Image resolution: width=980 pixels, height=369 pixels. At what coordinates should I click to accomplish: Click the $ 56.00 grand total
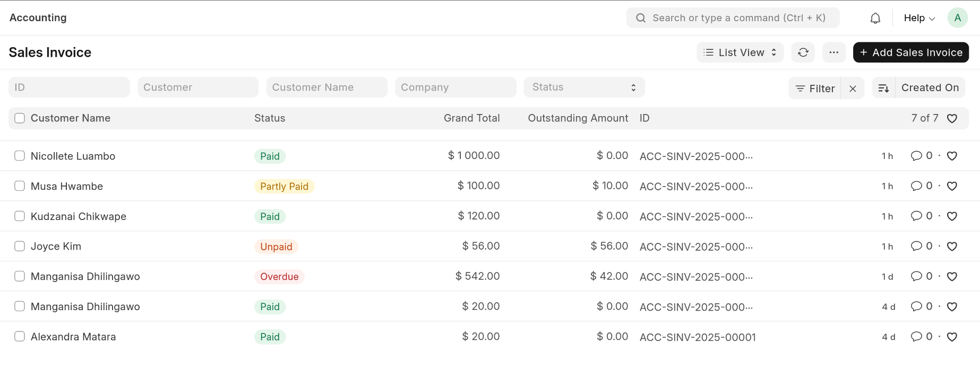pyautogui.click(x=481, y=246)
